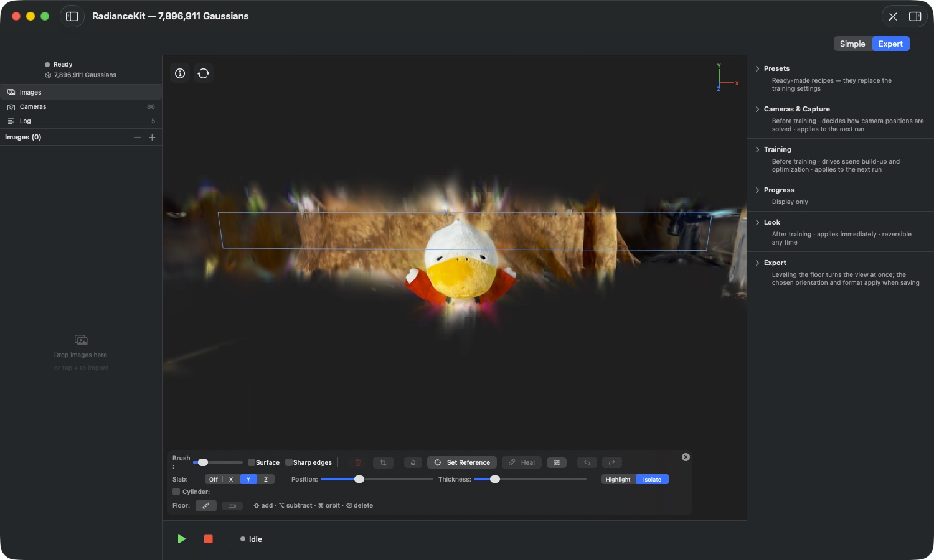The width and height of the screenshot is (934, 560).
Task: Remove image with the minus icon
Action: (138, 138)
